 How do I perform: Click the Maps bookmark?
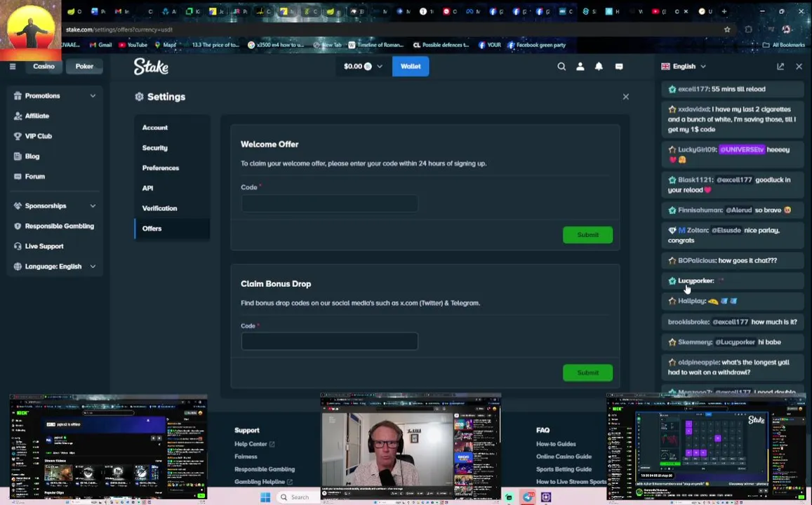point(165,45)
